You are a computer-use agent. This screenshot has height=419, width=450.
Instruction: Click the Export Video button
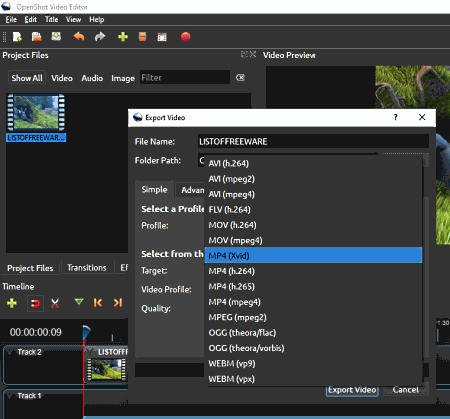(x=352, y=390)
